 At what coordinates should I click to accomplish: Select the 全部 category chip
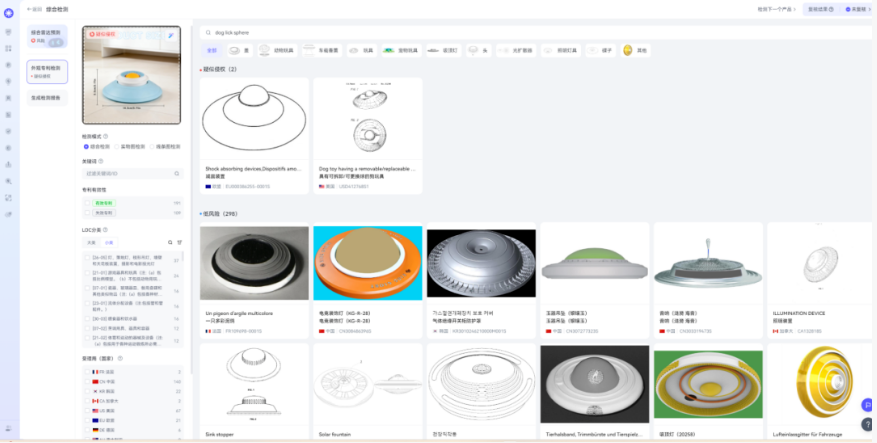212,50
